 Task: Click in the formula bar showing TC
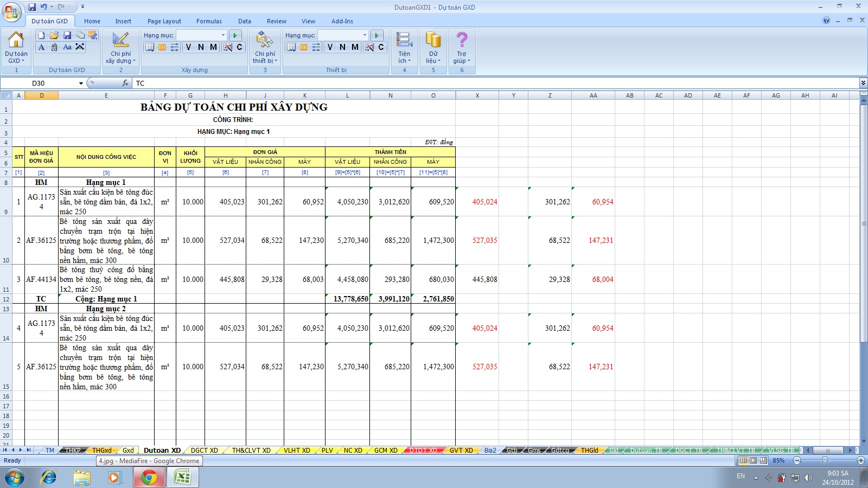[496, 83]
